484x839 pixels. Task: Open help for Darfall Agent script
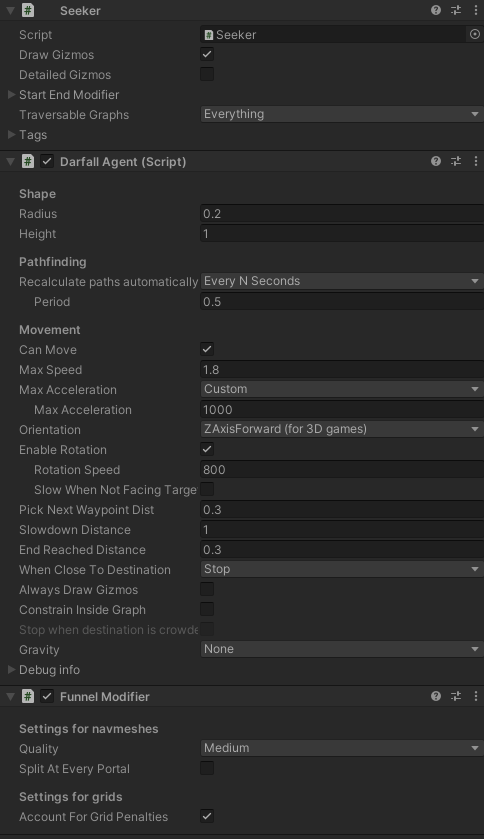point(436,161)
